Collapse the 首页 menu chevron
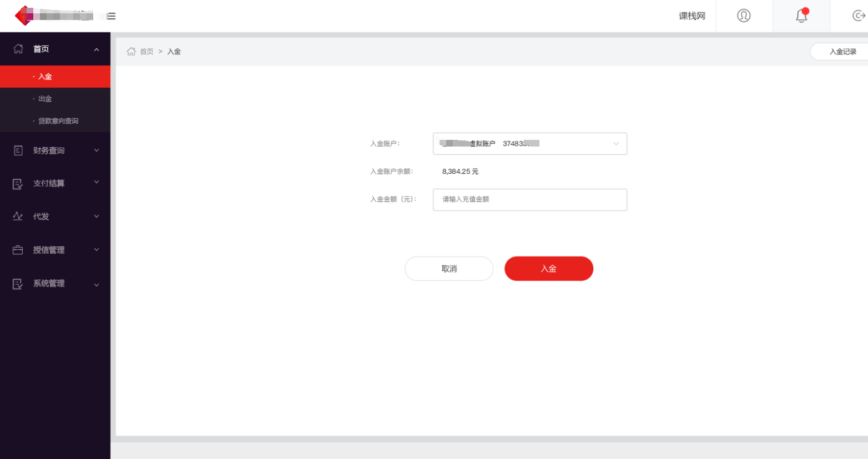 click(97, 49)
